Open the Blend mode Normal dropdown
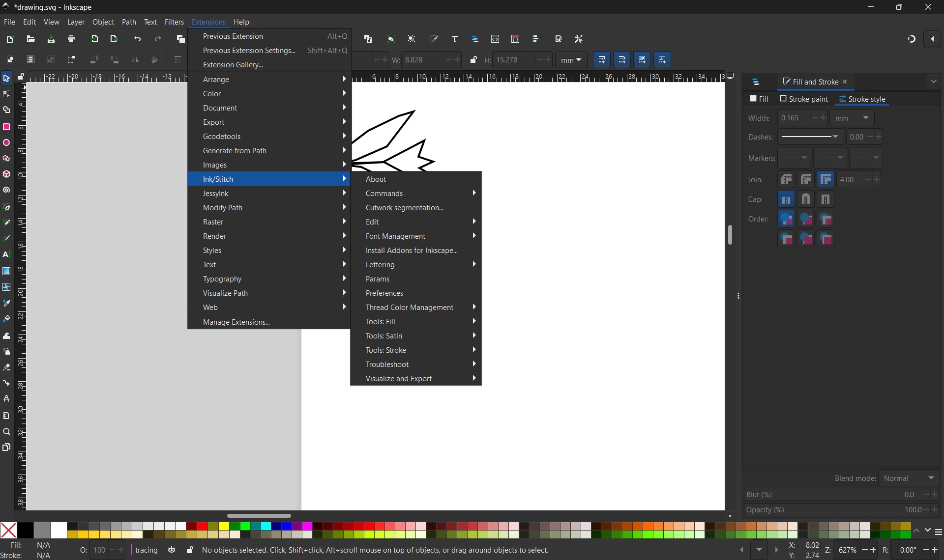Viewport: 944px width, 560px height. (x=909, y=478)
